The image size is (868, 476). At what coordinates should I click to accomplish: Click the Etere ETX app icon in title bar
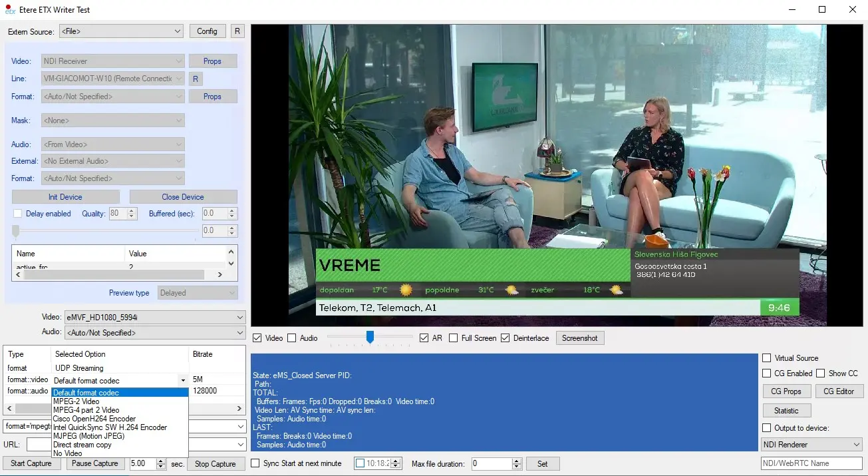pyautogui.click(x=10, y=10)
